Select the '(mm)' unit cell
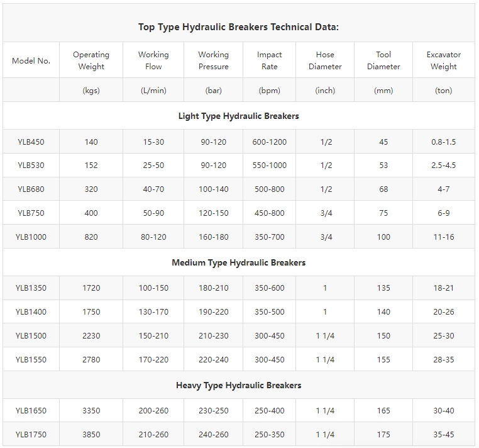Image resolution: width=479 pixels, height=448 pixels. point(383,90)
